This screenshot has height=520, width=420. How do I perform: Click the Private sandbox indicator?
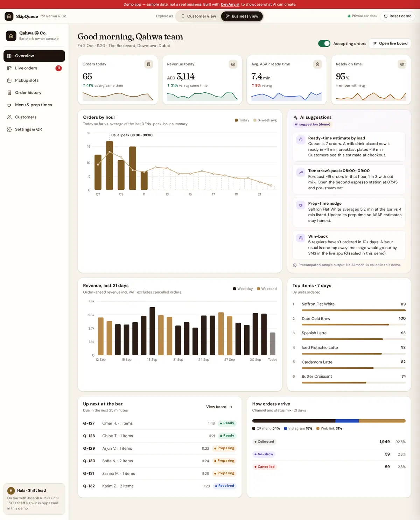[363, 16]
